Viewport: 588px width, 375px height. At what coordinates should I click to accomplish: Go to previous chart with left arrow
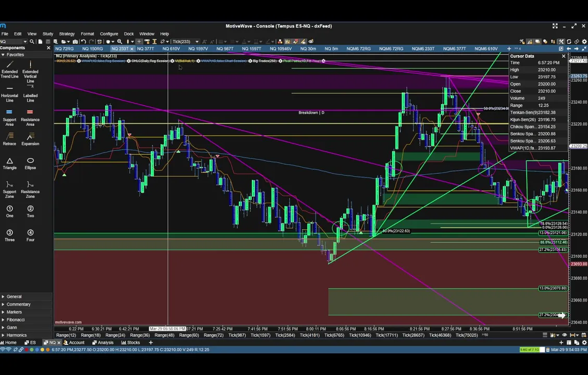569,49
